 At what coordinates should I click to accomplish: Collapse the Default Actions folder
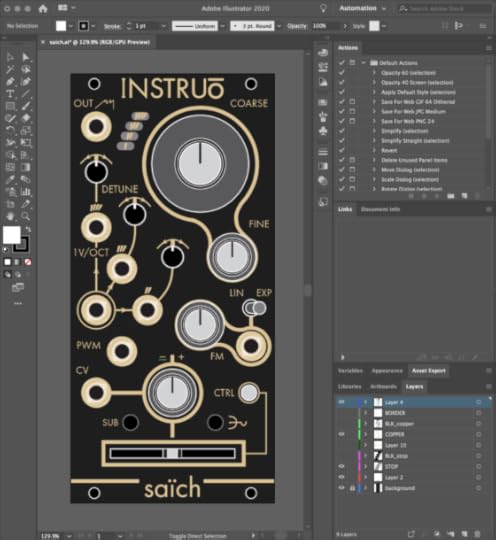363,63
